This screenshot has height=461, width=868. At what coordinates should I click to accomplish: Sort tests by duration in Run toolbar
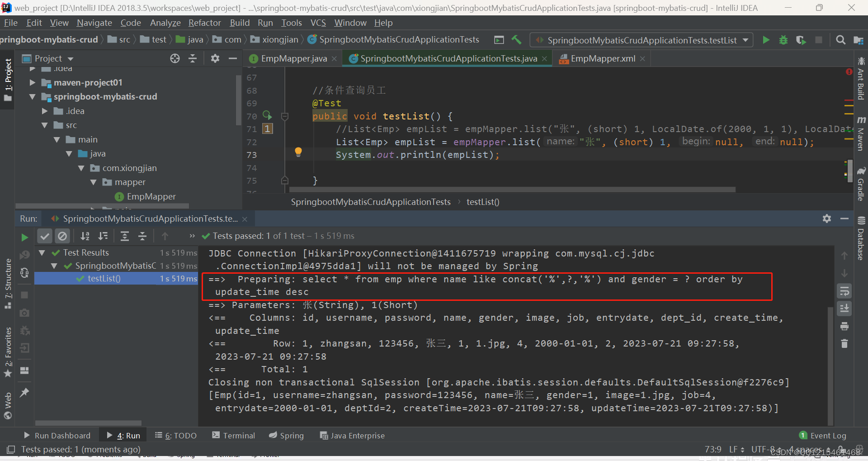(x=103, y=236)
